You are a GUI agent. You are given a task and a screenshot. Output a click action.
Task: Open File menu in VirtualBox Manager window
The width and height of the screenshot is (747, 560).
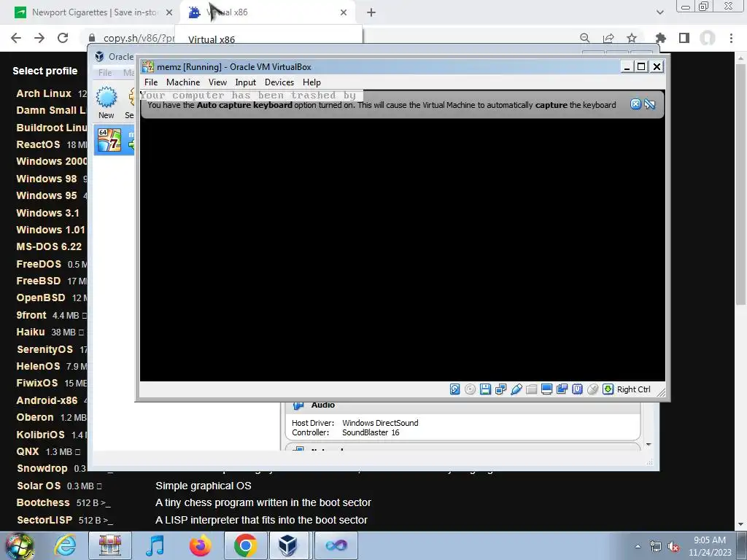coord(105,73)
